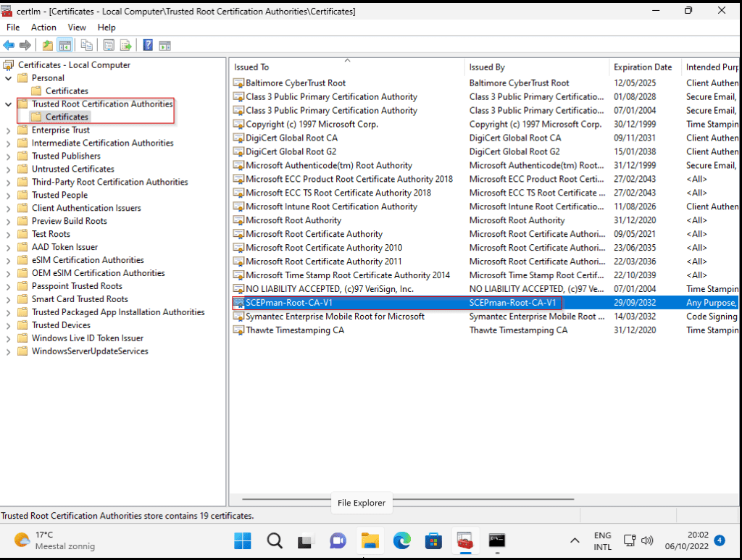Select the Untrusted Certificates tree folder
Screen dimensions: 742x560
(x=72, y=169)
